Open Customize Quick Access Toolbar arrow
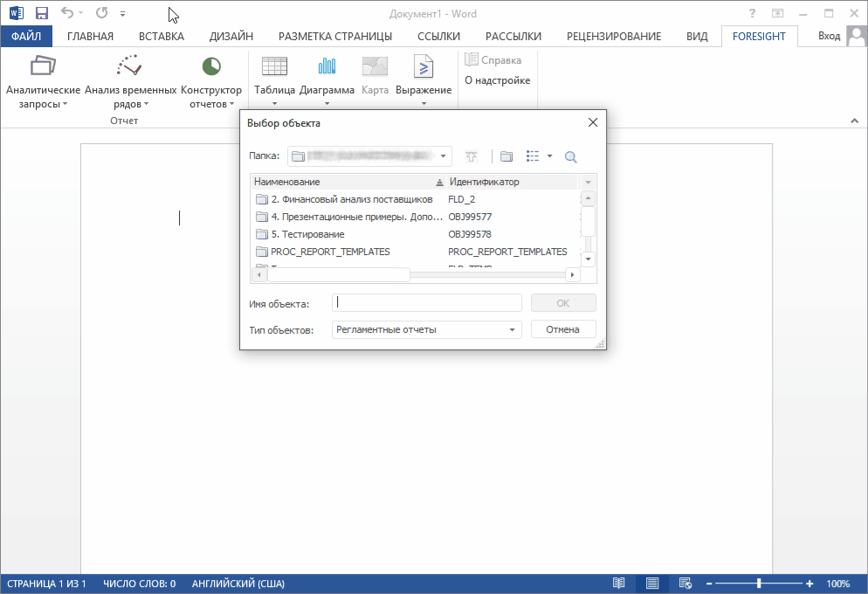This screenshot has height=594, width=868. click(122, 13)
